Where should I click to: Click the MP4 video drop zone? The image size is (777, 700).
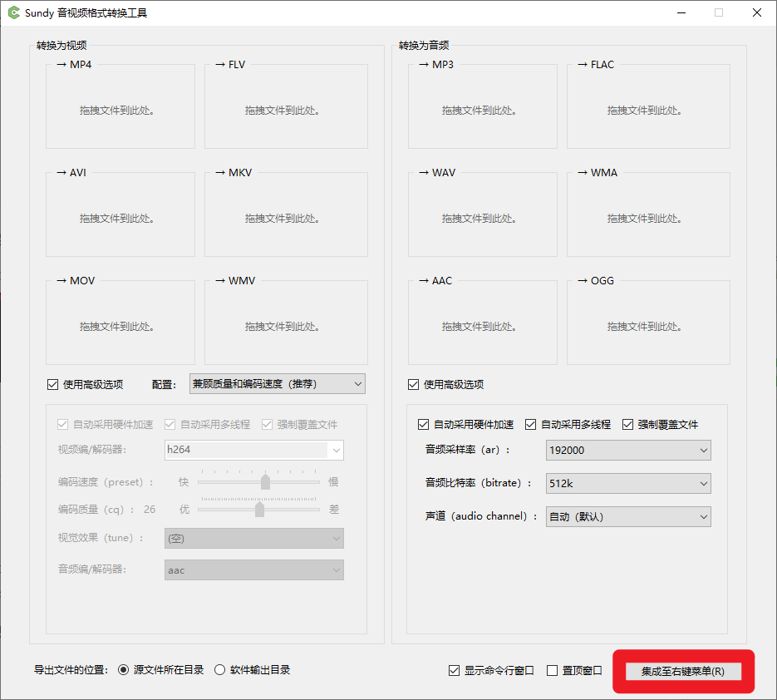(x=120, y=106)
